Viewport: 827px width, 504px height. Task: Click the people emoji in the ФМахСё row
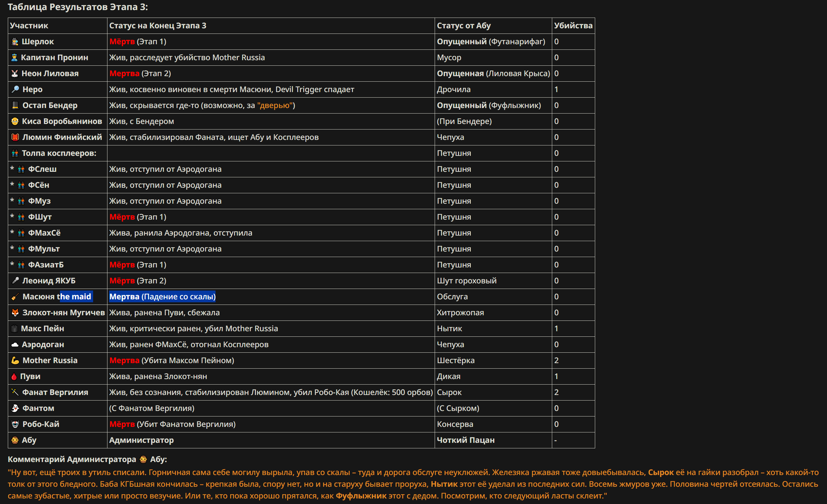(21, 233)
